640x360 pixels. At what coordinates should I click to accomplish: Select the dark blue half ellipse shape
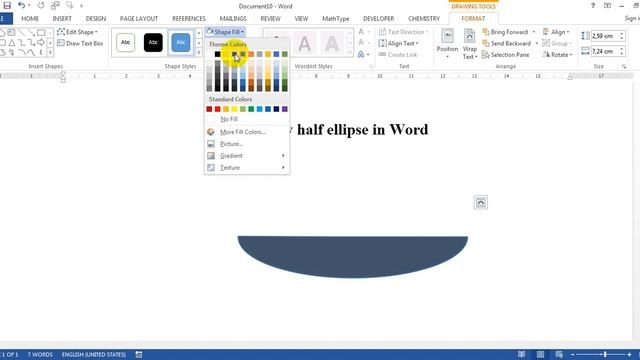click(353, 256)
